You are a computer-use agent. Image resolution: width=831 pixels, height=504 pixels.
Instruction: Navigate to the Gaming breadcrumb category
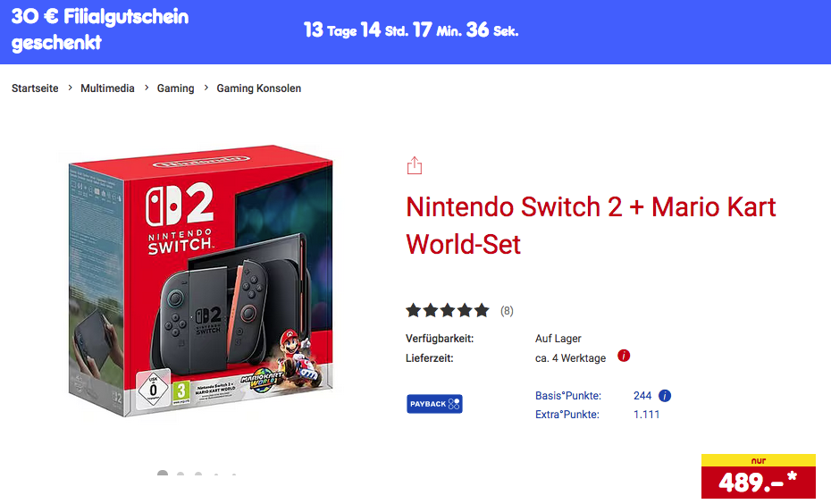pyautogui.click(x=175, y=88)
